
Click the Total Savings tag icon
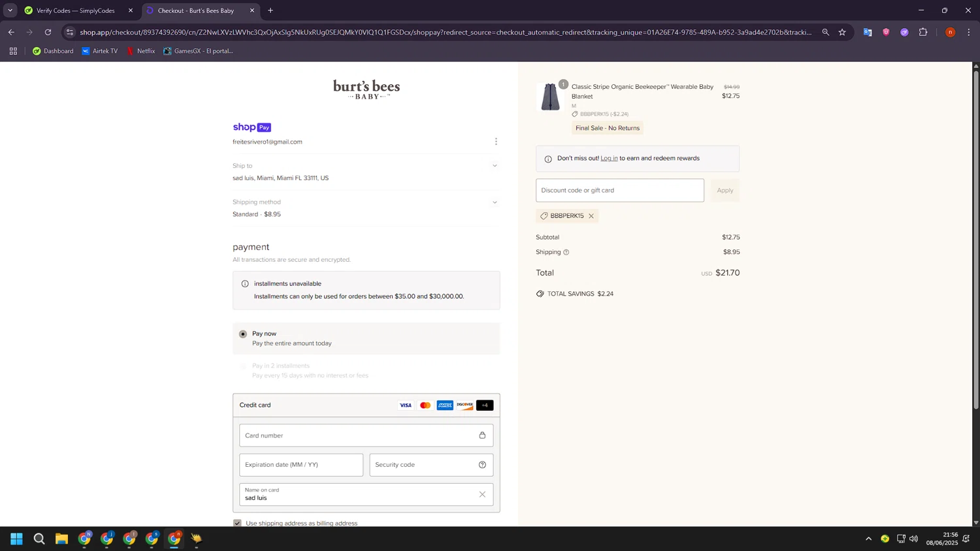tap(540, 294)
